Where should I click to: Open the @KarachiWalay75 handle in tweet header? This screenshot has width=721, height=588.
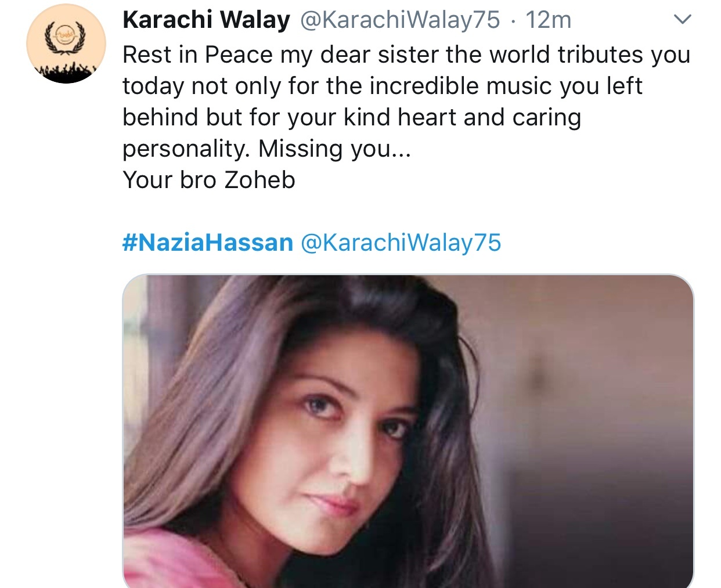(x=399, y=20)
